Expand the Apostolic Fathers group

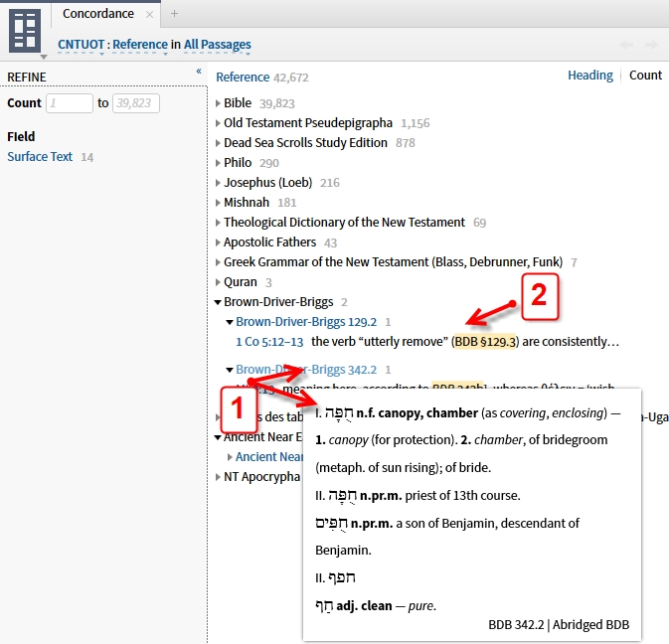[218, 242]
